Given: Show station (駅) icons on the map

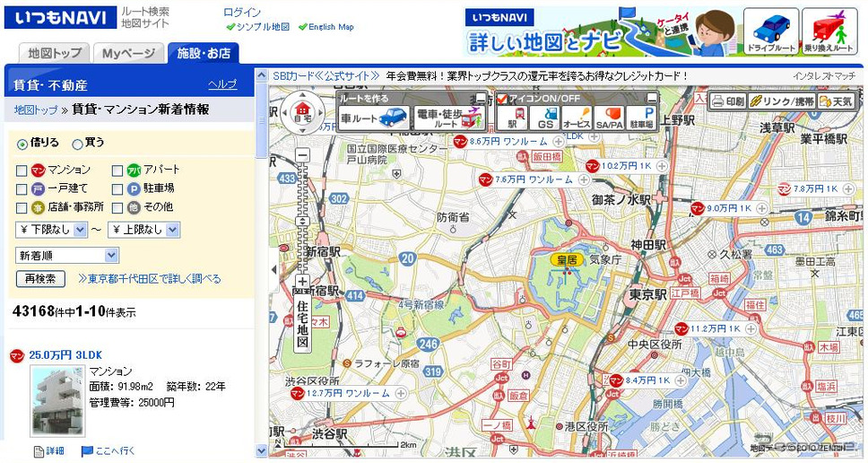Looking at the screenshot, I should pos(513,118).
